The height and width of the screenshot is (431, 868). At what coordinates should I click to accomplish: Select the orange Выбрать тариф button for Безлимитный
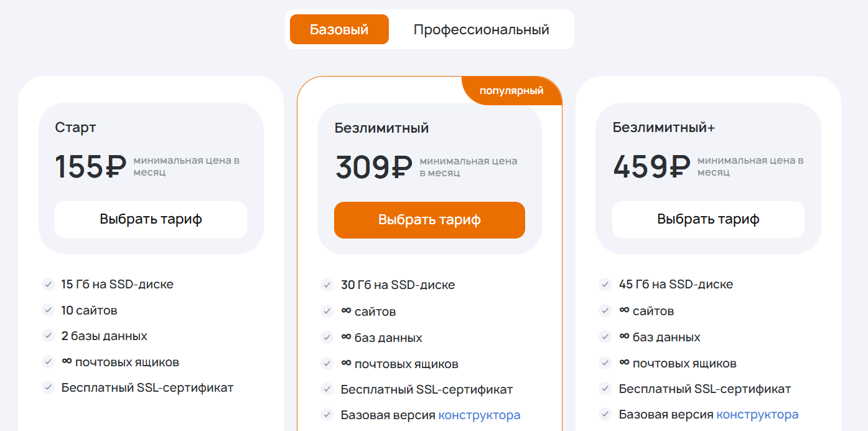[x=429, y=220]
